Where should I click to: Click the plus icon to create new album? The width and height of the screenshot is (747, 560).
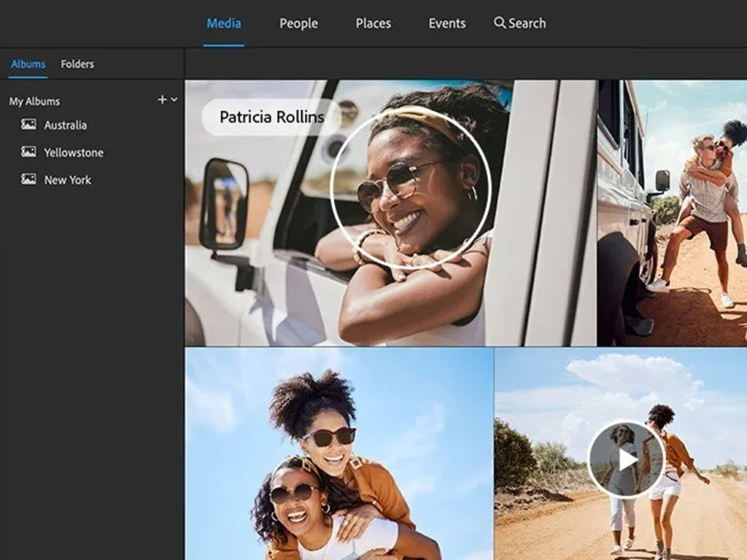162,101
